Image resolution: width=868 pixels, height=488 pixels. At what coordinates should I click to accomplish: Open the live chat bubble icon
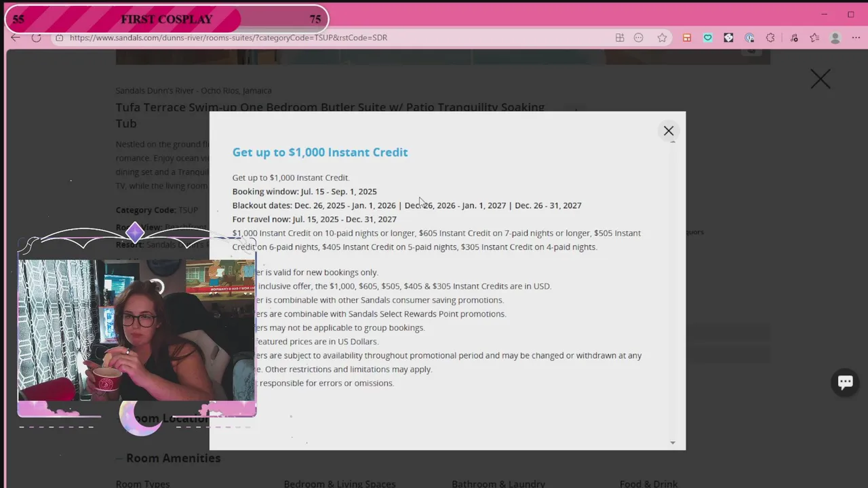pos(845,382)
